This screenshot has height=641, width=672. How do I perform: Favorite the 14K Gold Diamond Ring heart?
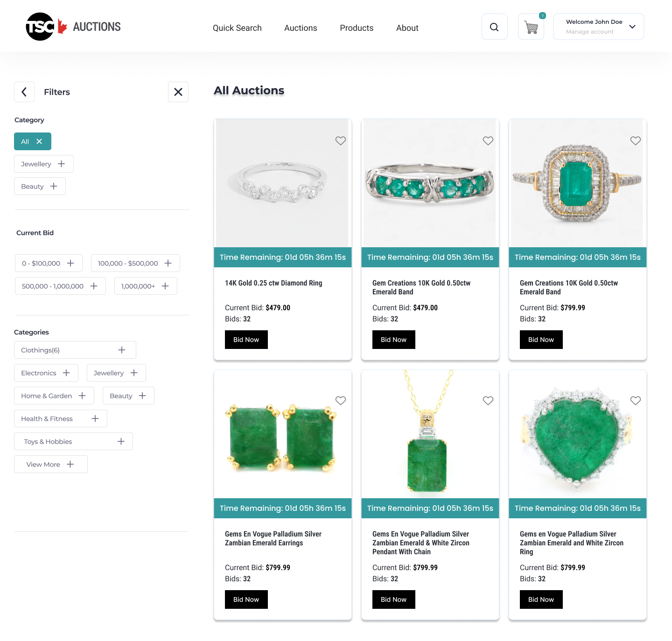point(341,140)
